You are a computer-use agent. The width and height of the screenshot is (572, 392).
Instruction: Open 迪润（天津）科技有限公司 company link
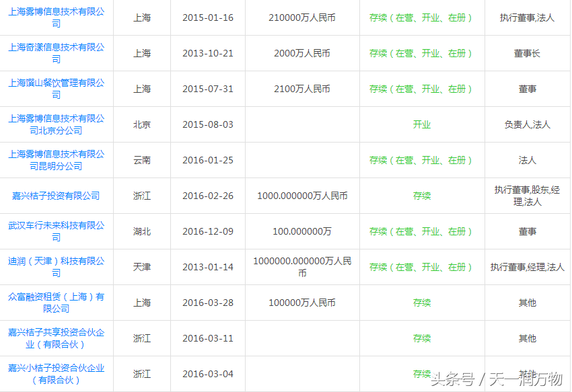point(56,267)
